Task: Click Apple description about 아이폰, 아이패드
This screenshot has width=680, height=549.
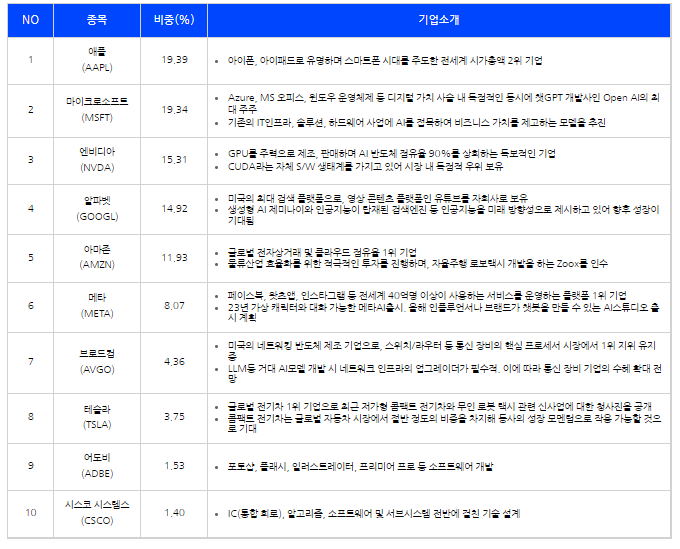Action: (x=385, y=61)
